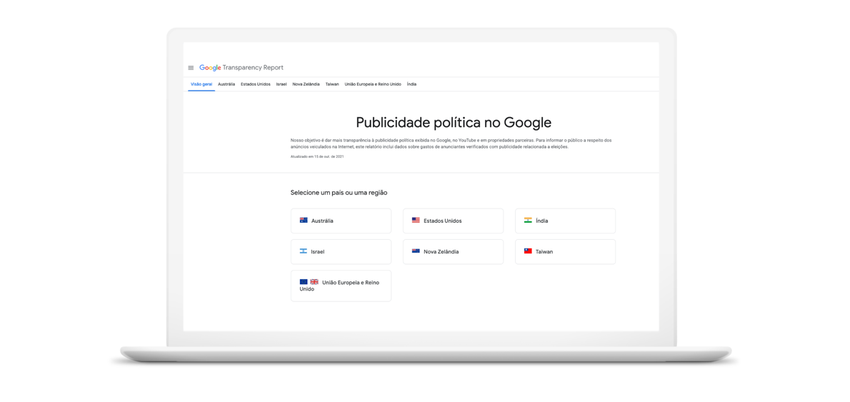The width and height of the screenshot is (850, 402).
Task: Click the Google Transparency Report logo
Action: [x=241, y=68]
